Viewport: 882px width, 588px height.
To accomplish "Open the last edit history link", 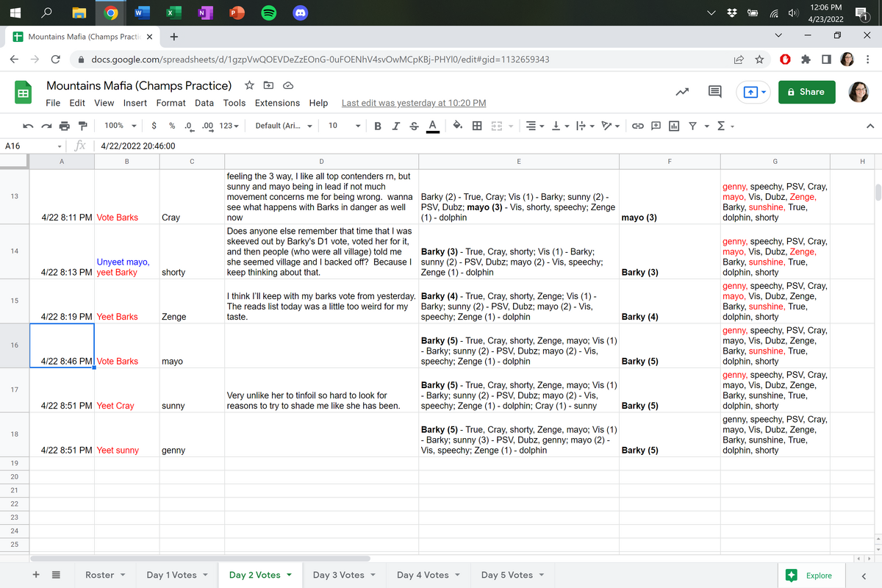I will pyautogui.click(x=414, y=103).
